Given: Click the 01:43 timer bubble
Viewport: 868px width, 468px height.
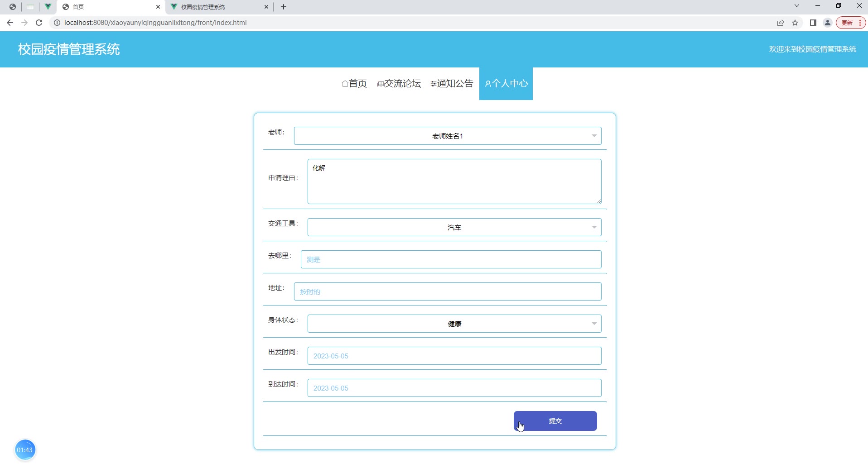Looking at the screenshot, I should click(x=25, y=450).
